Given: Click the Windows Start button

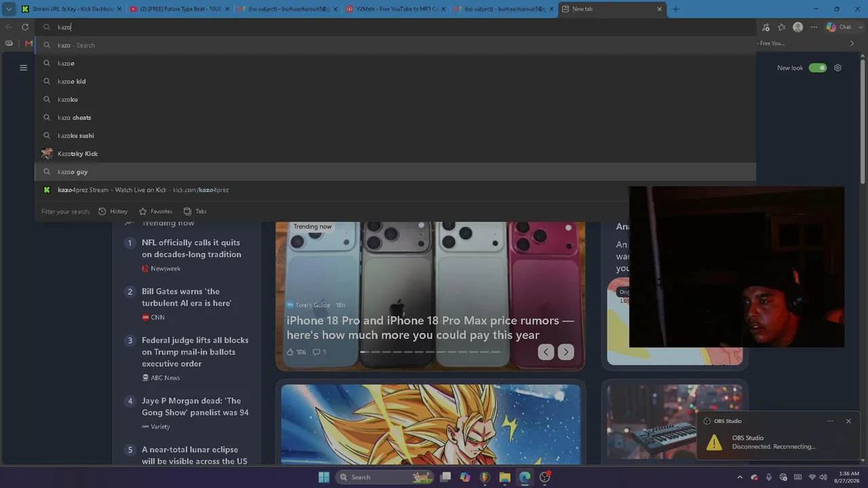Looking at the screenshot, I should point(324,477).
